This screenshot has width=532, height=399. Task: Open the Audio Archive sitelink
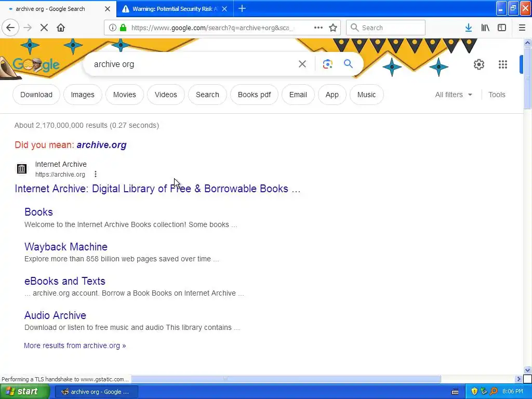55,315
